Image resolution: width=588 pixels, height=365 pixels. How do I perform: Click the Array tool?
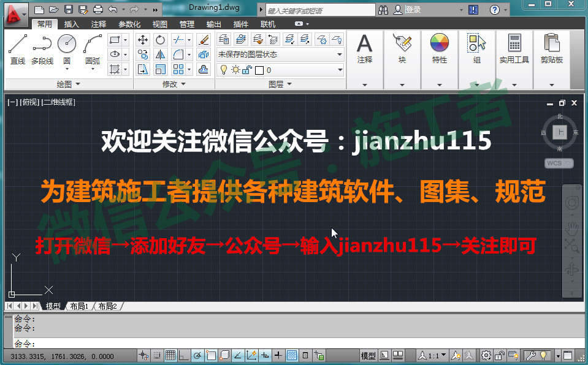(178, 69)
